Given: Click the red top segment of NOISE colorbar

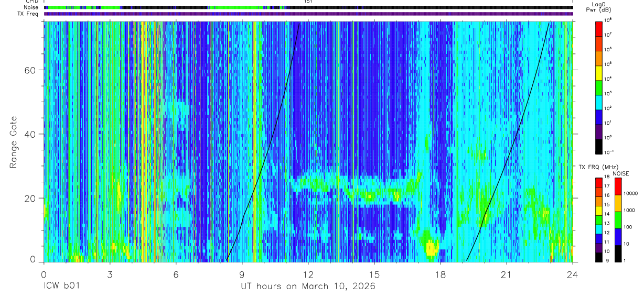Looking at the screenshot, I should pos(618,186).
